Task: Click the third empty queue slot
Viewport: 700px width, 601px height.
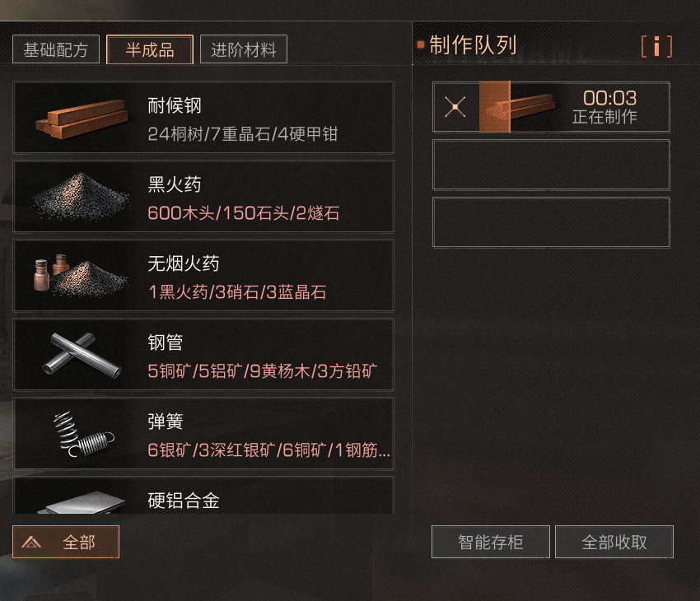Action: click(551, 222)
